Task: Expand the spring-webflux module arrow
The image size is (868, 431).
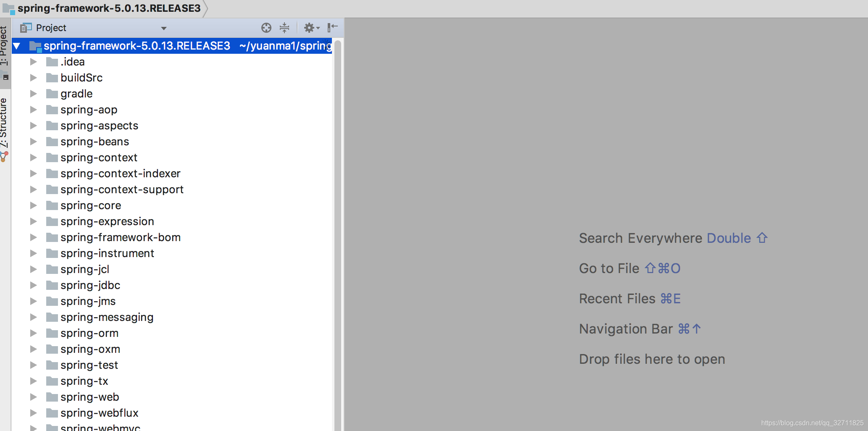Action: tap(34, 413)
